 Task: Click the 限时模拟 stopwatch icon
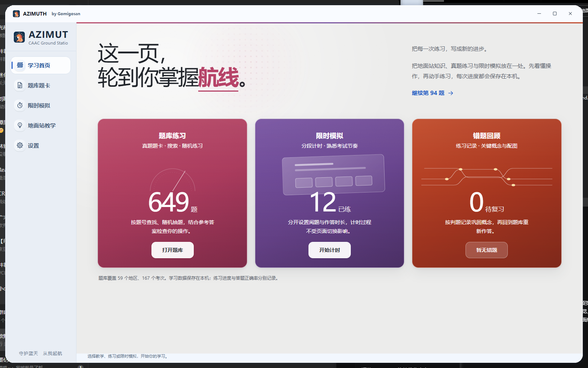(x=20, y=105)
